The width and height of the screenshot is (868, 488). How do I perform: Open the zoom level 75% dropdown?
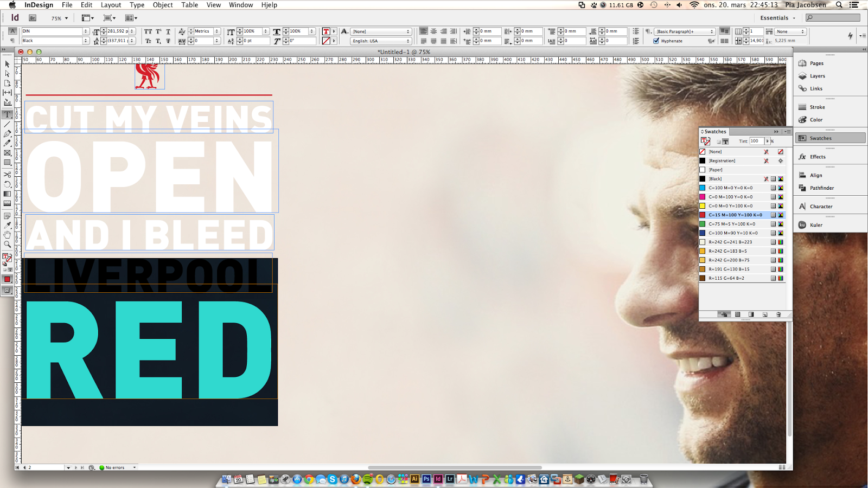pos(66,18)
